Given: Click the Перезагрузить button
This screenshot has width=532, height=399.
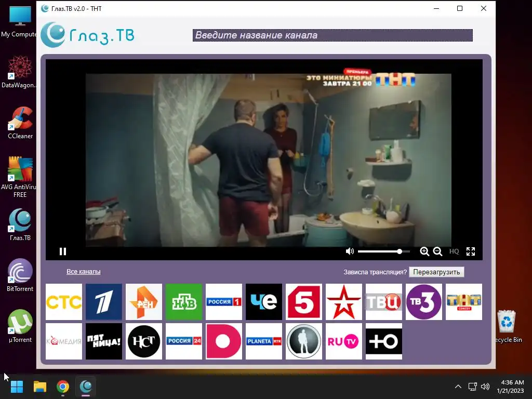Looking at the screenshot, I should (436, 272).
